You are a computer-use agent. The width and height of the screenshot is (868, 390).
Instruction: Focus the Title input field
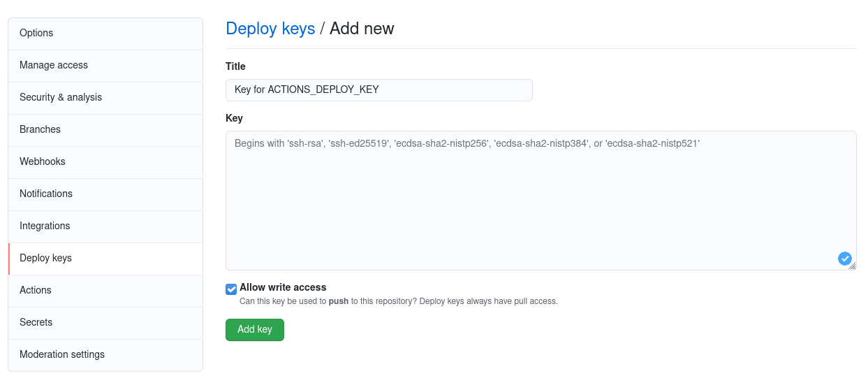(x=379, y=90)
